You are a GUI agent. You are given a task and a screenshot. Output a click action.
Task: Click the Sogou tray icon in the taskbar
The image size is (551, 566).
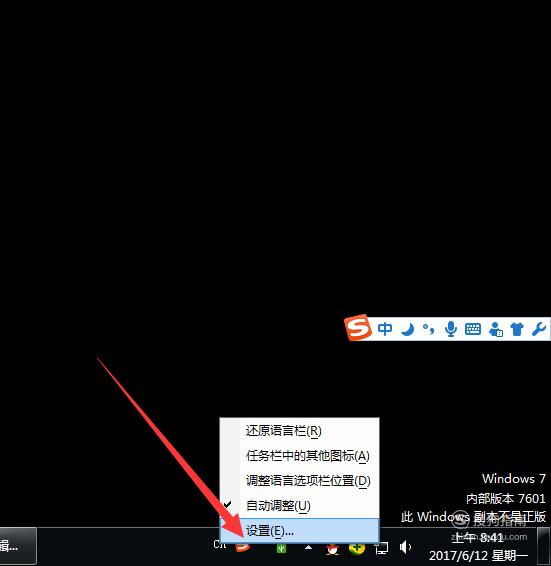[x=243, y=547]
